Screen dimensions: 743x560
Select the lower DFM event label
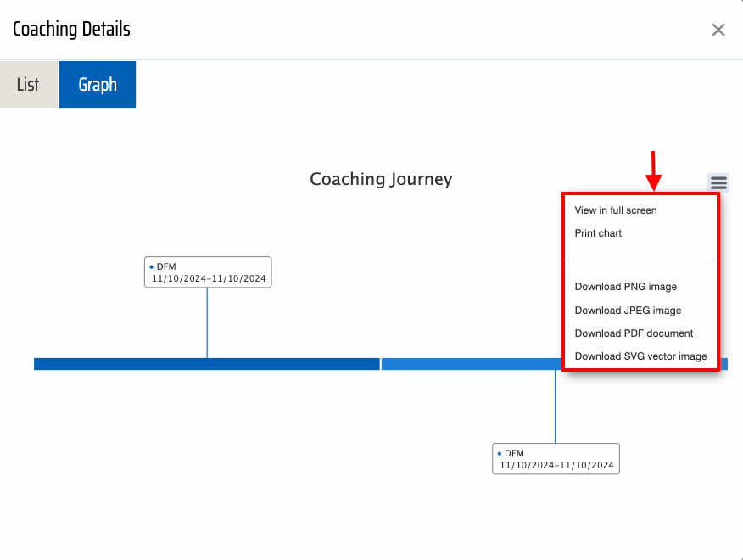tap(556, 459)
